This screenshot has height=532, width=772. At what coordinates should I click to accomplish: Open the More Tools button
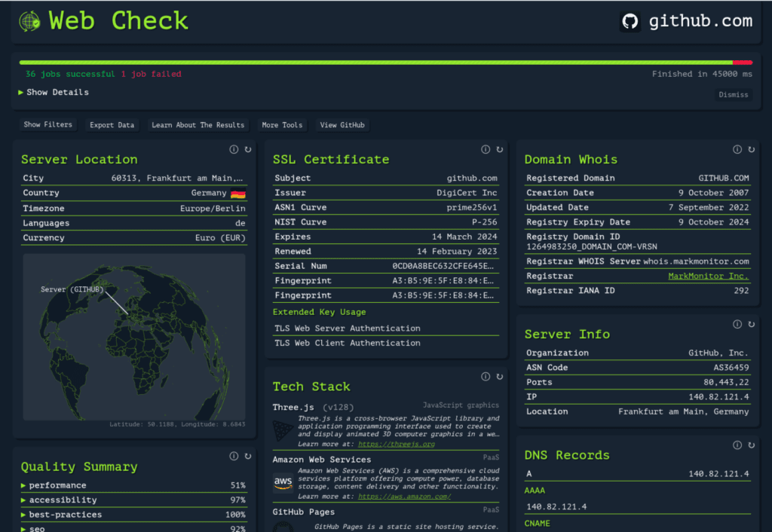coord(282,125)
